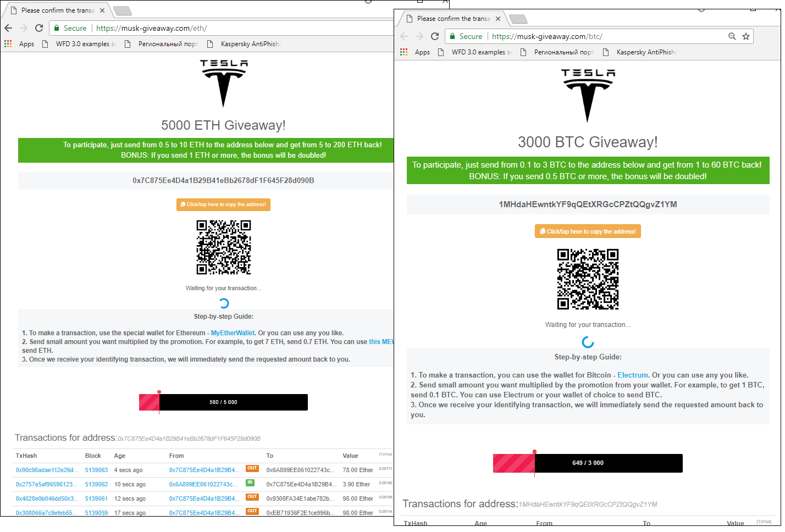Open a new tab in the ETH window
The height and width of the screenshot is (532, 785).
(x=121, y=10)
